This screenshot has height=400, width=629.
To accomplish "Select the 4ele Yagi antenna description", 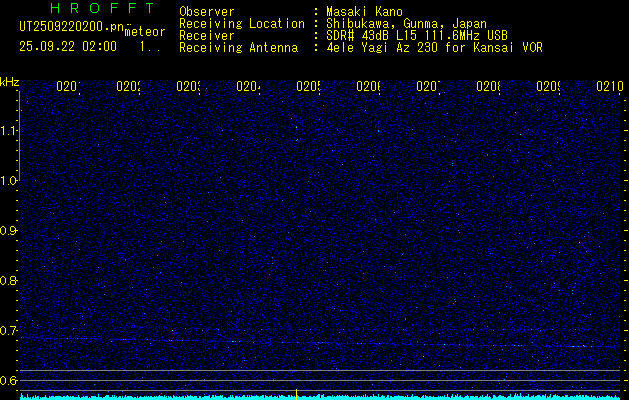I will (434, 47).
